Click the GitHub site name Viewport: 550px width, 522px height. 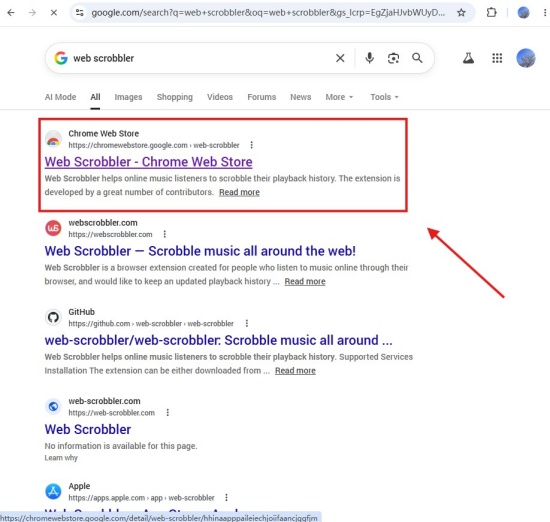(x=81, y=312)
